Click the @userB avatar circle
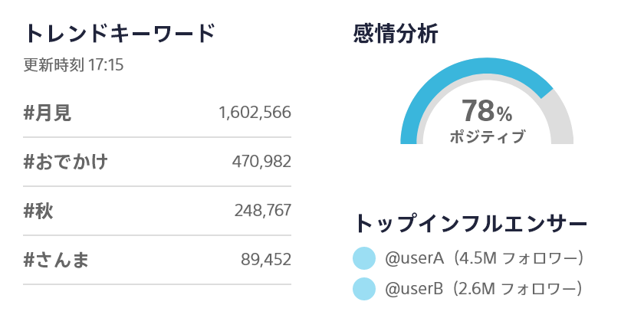This screenshot has width=644, height=328. point(363,289)
